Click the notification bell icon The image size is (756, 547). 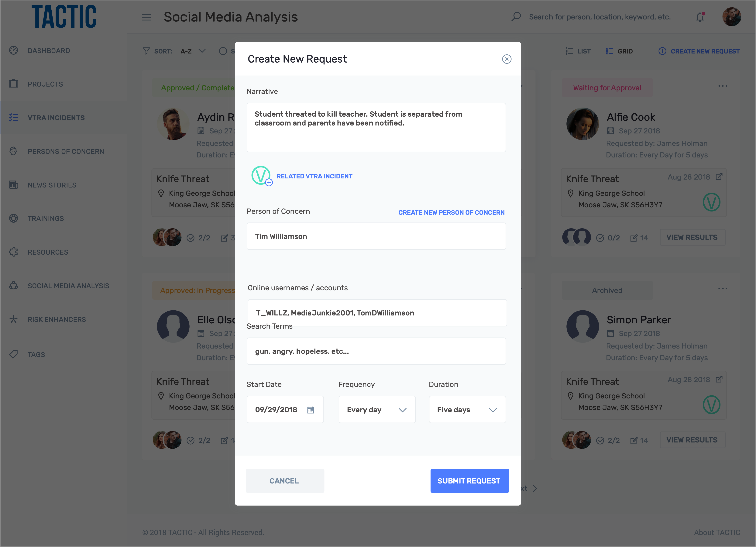click(x=700, y=17)
